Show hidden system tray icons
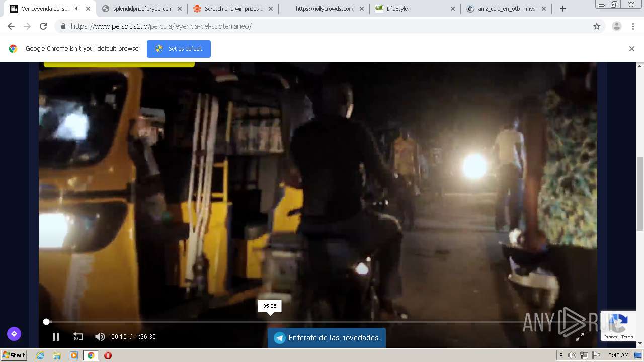Image resolution: width=644 pixels, height=362 pixels. coord(561,355)
